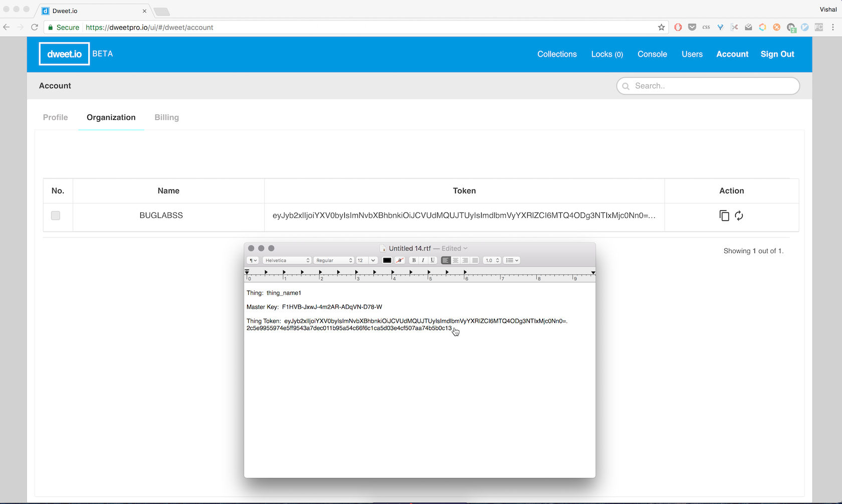Place cursor in the Master Key line
This screenshot has width=842, height=504.
[x=314, y=307]
